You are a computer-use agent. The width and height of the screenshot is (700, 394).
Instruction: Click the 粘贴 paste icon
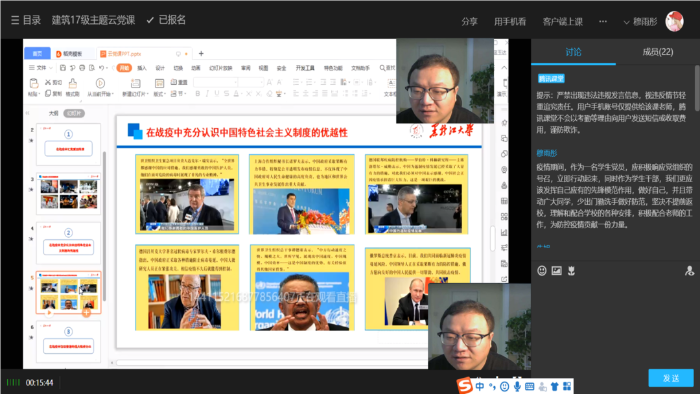(x=33, y=83)
